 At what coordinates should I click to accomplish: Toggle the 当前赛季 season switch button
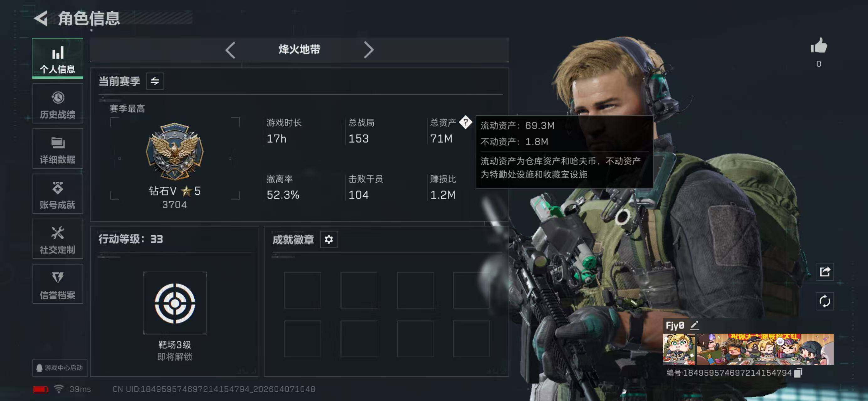coord(155,81)
